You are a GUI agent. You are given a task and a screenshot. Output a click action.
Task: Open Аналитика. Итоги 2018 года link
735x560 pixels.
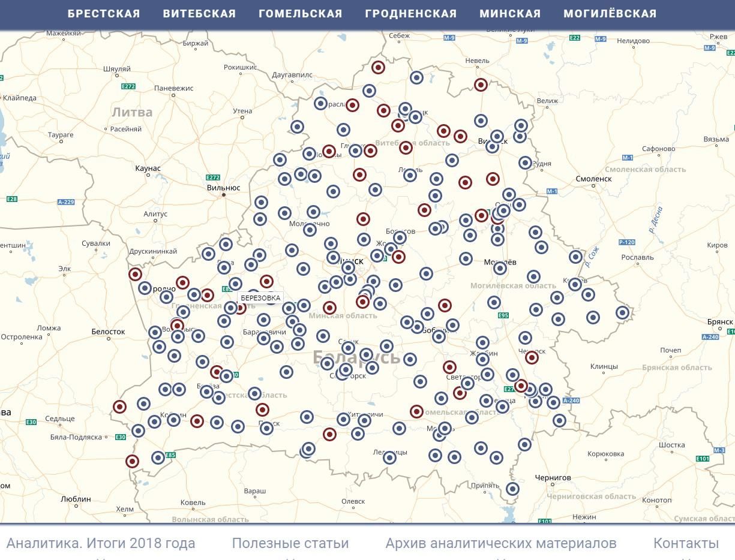[x=101, y=543]
